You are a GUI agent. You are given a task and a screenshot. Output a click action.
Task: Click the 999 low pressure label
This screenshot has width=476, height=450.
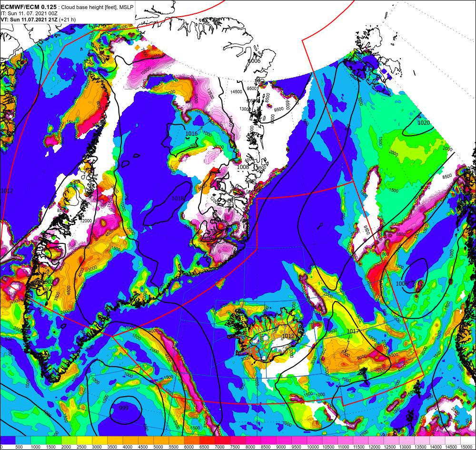124,408
